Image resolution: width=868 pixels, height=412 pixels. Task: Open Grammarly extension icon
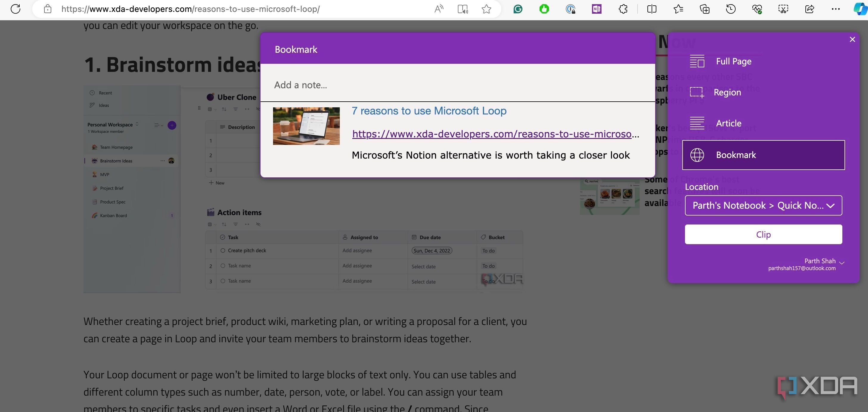click(x=518, y=9)
